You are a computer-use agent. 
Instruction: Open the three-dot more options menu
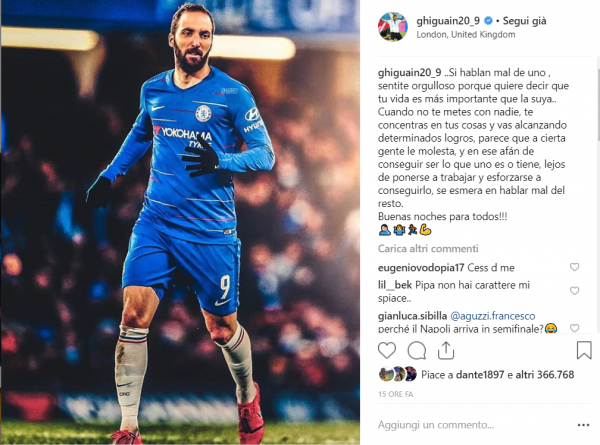[x=583, y=425]
